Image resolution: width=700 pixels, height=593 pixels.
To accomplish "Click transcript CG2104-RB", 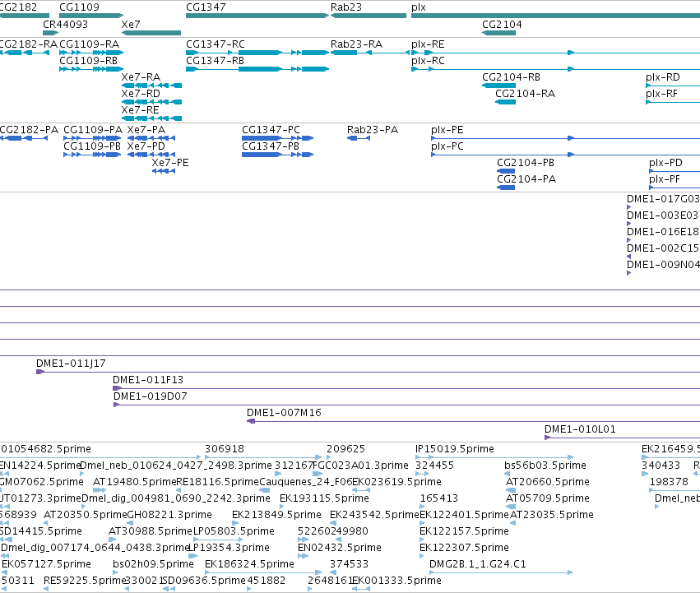I will 498,86.
